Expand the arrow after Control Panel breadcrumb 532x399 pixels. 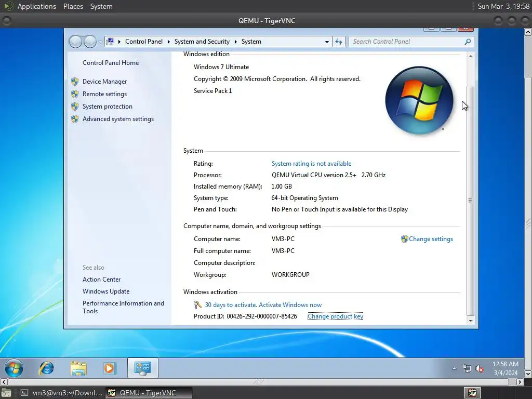[x=169, y=42]
